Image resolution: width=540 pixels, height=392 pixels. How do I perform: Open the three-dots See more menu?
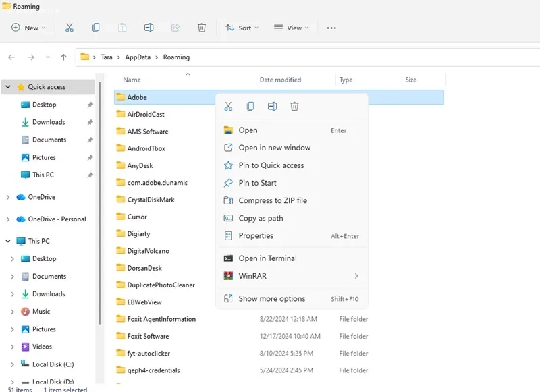tap(331, 28)
